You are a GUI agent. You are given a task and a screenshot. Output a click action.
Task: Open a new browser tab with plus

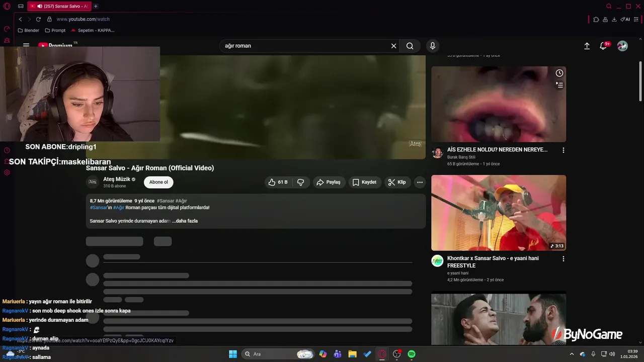pyautogui.click(x=96, y=7)
